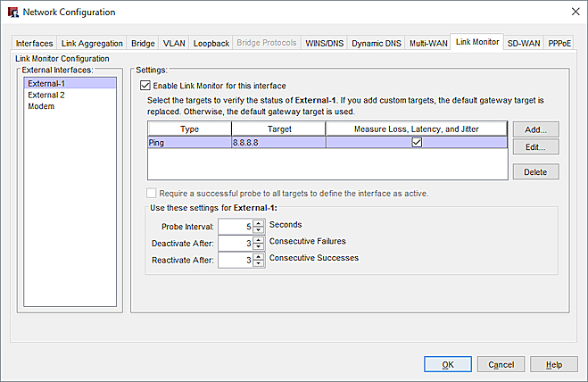Increase the Reactivate After value
This screenshot has height=382, width=588.
[258, 256]
